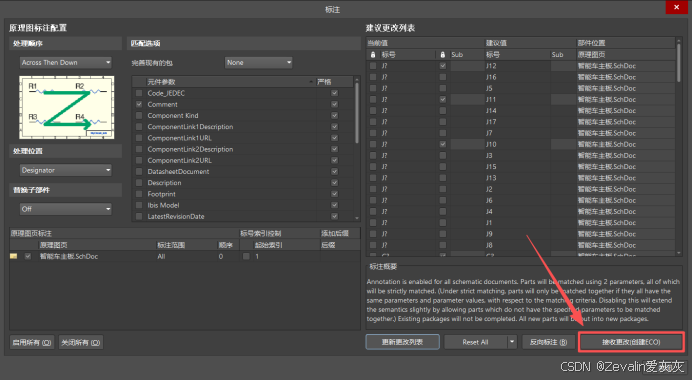692x381 pixels.
Task: Tick the Footprint parameter checkbox
Action: [139, 194]
